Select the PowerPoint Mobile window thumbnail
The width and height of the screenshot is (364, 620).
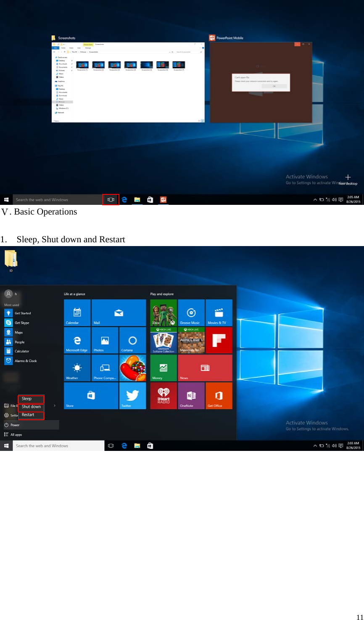(261, 82)
